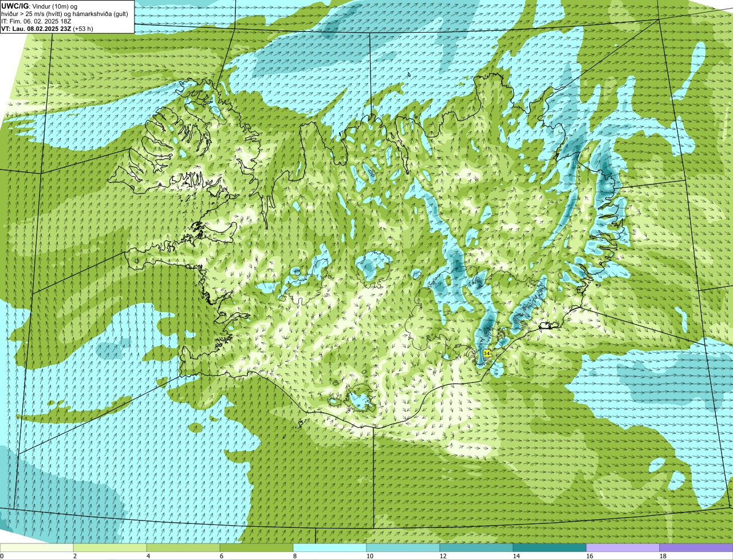The width and height of the screenshot is (733, 560).
Task: Select the 6–8 m/s darker green legend swatch
Action: tap(257, 548)
